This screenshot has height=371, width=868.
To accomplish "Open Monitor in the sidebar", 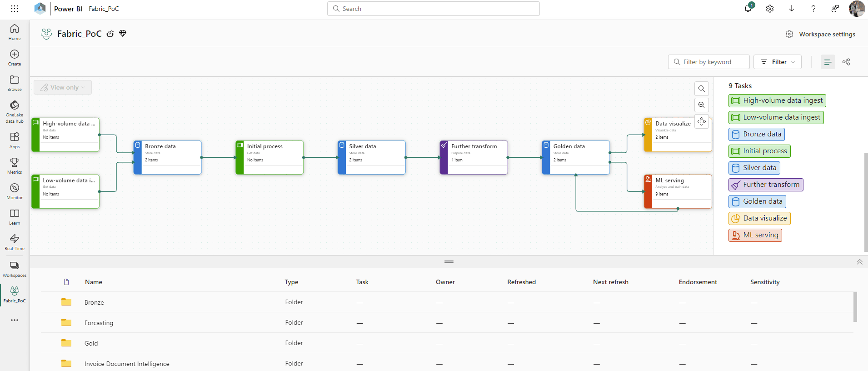I will [15, 191].
